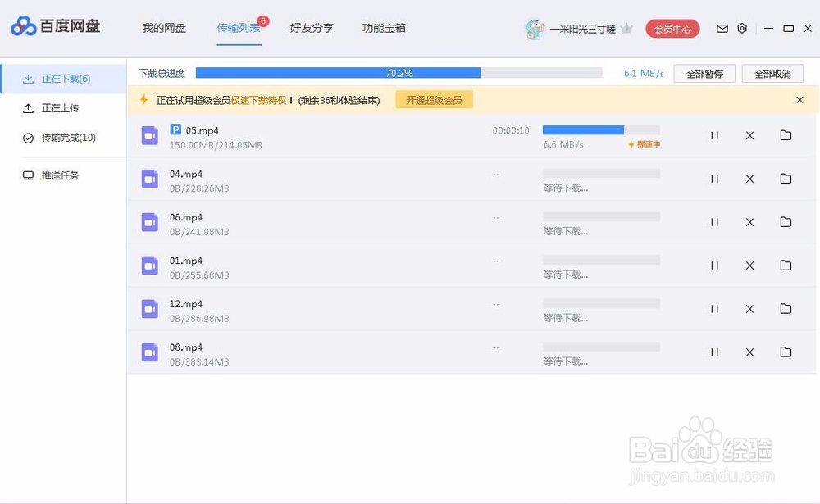Cancel the 05.mp4 download
Image resolution: width=820 pixels, height=504 pixels.
[749, 135]
